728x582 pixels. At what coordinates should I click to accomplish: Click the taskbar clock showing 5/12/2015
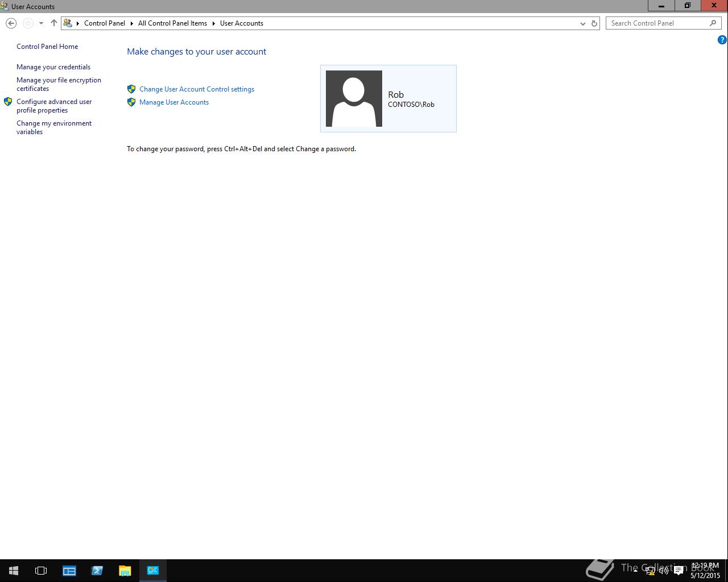point(705,571)
